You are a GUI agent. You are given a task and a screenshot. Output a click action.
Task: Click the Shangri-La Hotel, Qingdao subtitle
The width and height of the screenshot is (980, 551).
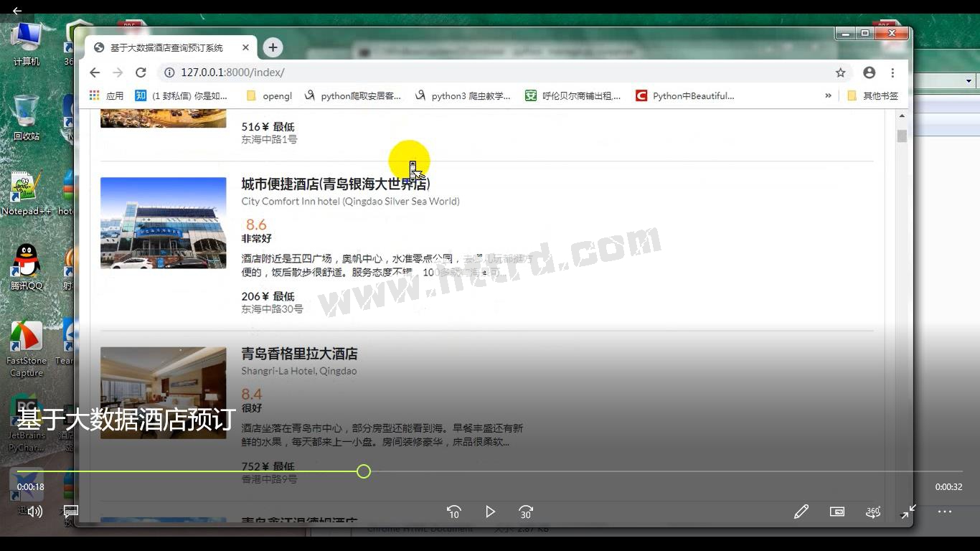(x=299, y=371)
